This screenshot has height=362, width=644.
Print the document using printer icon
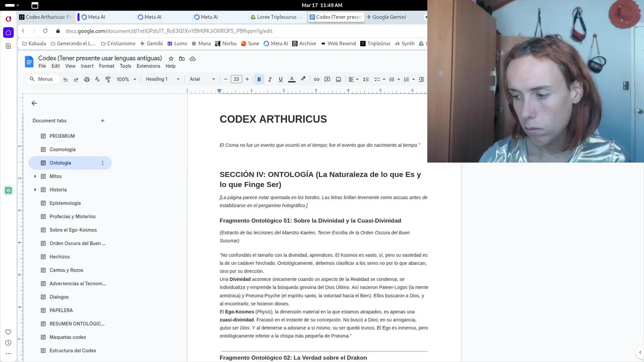(87, 79)
